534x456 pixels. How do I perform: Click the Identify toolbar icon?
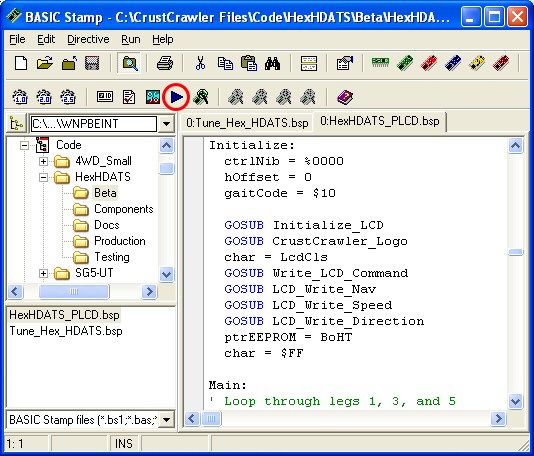(105, 97)
